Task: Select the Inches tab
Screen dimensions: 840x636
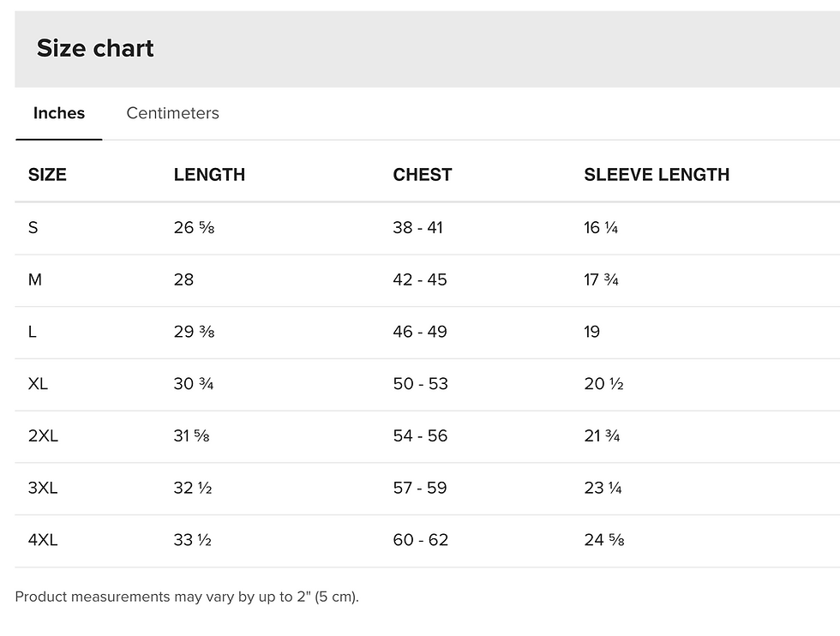Action: (x=59, y=113)
